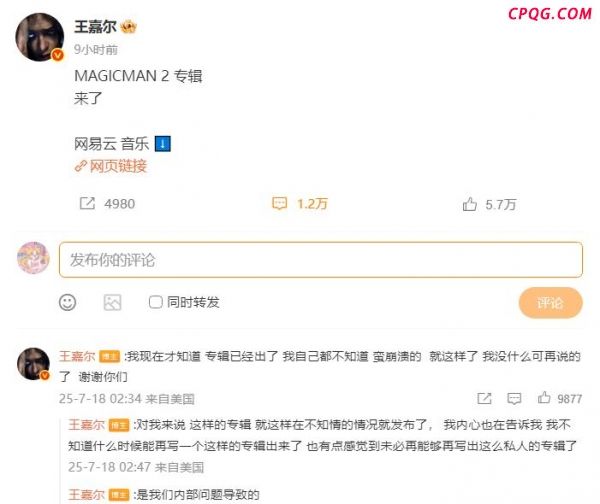Click the blue down-arrow emoji after 网易云 音乐
Screen dimensions: 600x504
tap(163, 144)
